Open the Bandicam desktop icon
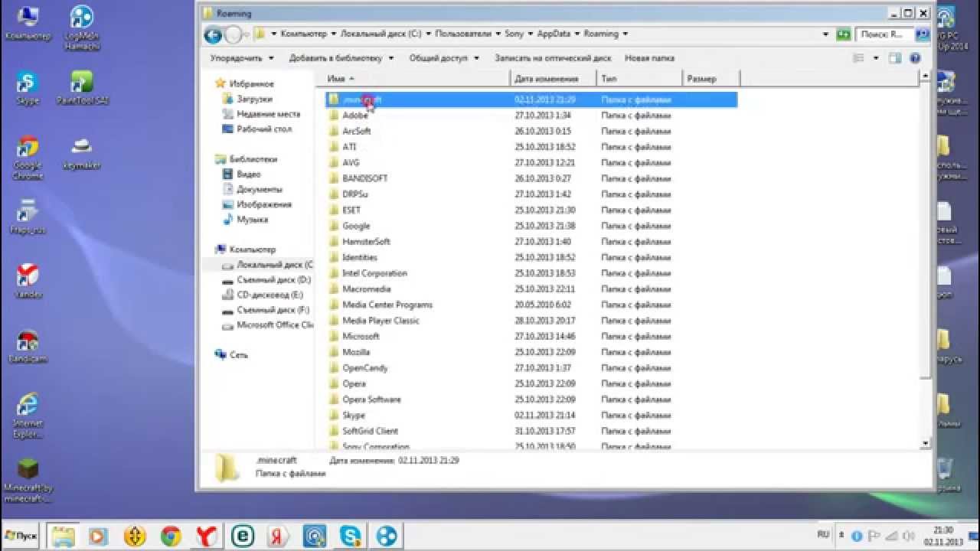Screen dimensions: 980x551 [28, 346]
